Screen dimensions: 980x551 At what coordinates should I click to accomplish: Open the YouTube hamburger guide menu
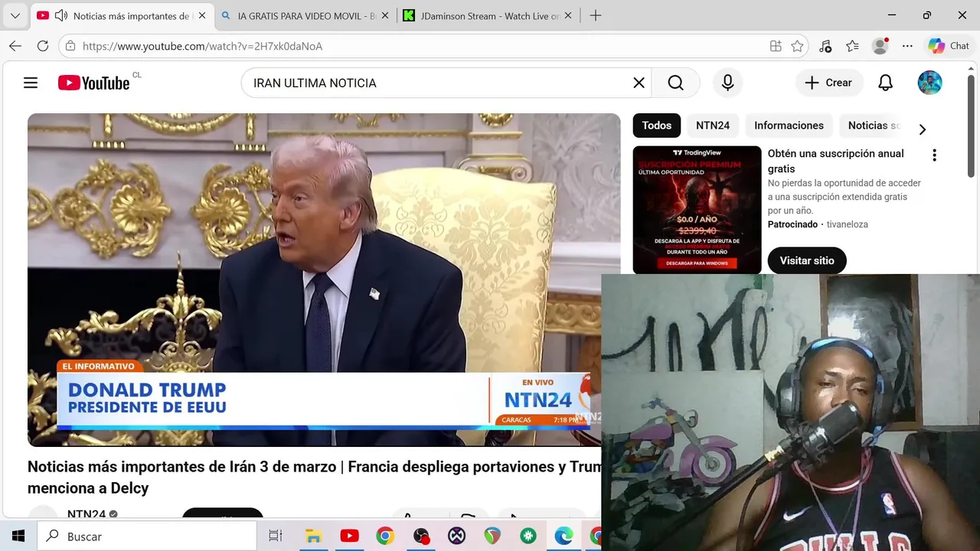pos(31,83)
